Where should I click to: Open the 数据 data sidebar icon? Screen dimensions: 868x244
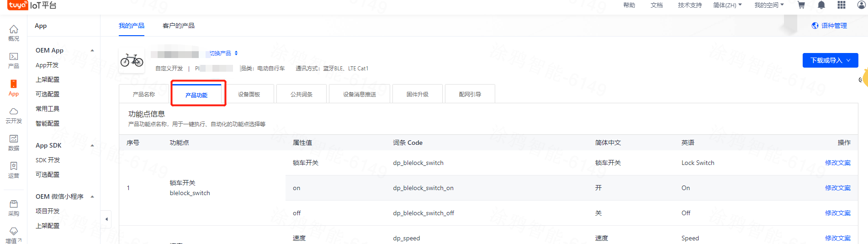[x=14, y=143]
